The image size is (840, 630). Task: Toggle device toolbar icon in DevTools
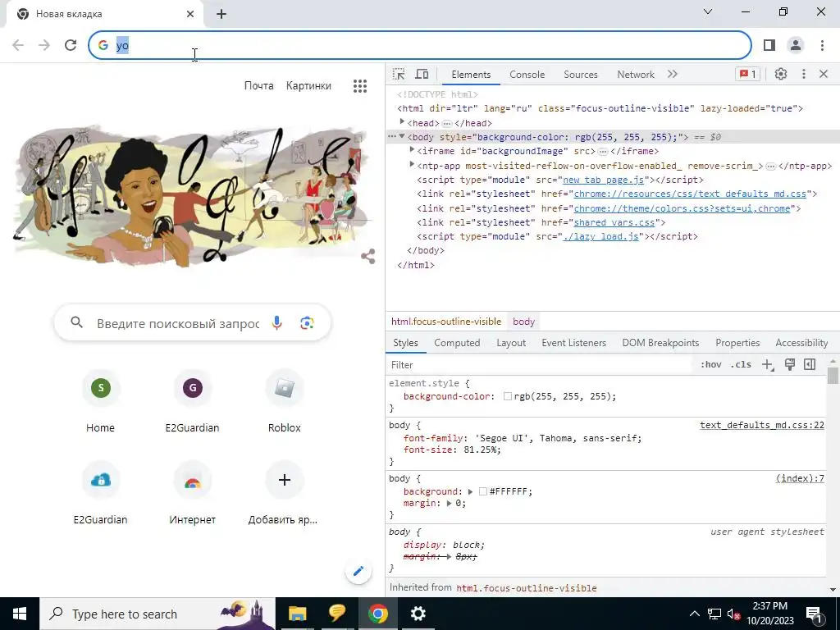click(x=422, y=75)
